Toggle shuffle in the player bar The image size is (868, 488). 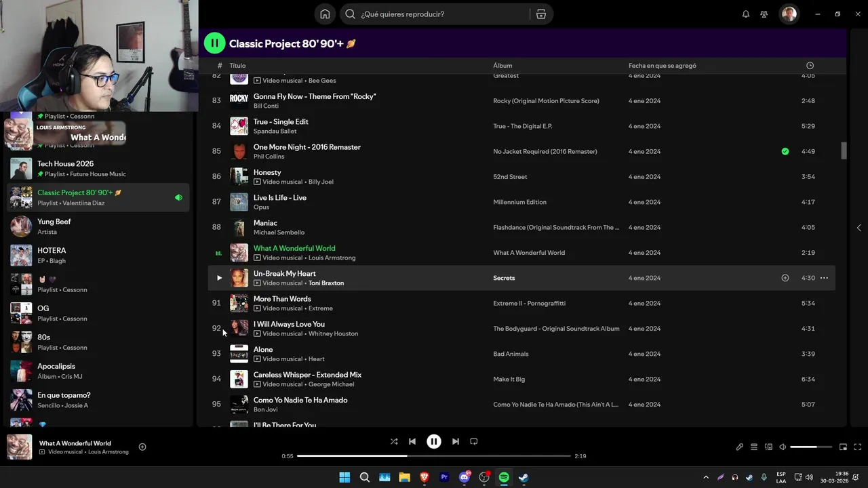tap(394, 441)
